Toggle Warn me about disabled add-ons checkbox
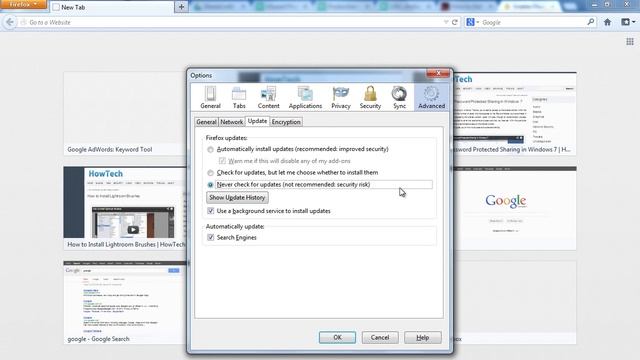 [222, 161]
